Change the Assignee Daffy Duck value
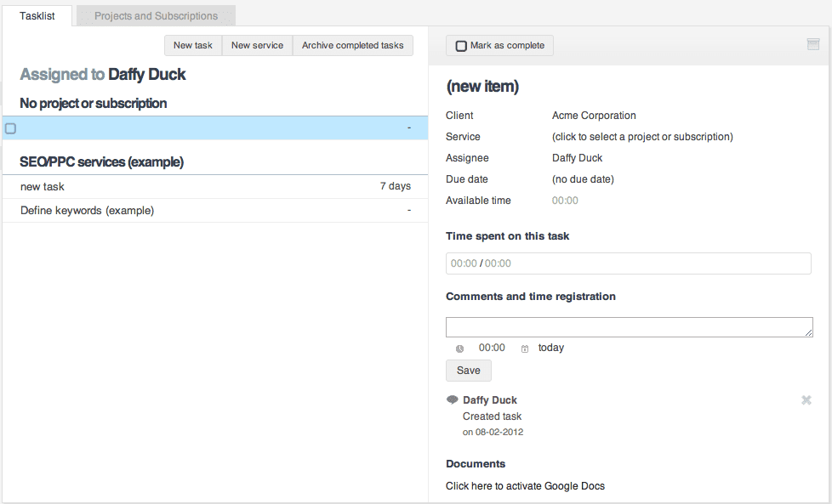This screenshot has width=832, height=504. point(577,158)
